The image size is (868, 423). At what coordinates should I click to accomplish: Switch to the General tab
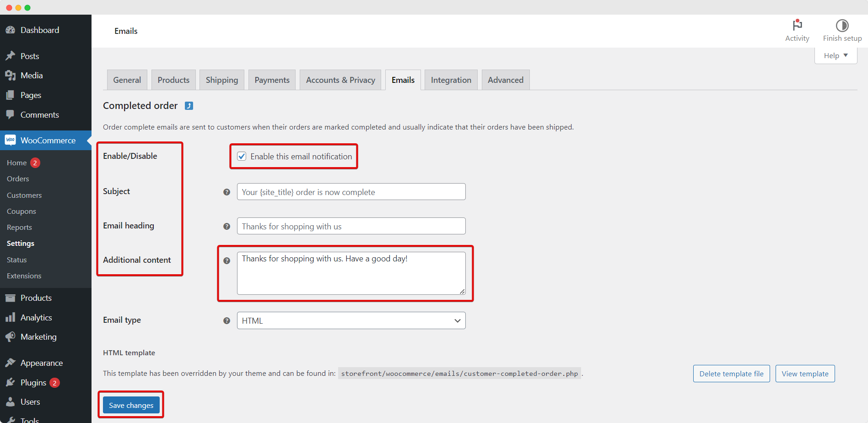[x=127, y=80]
